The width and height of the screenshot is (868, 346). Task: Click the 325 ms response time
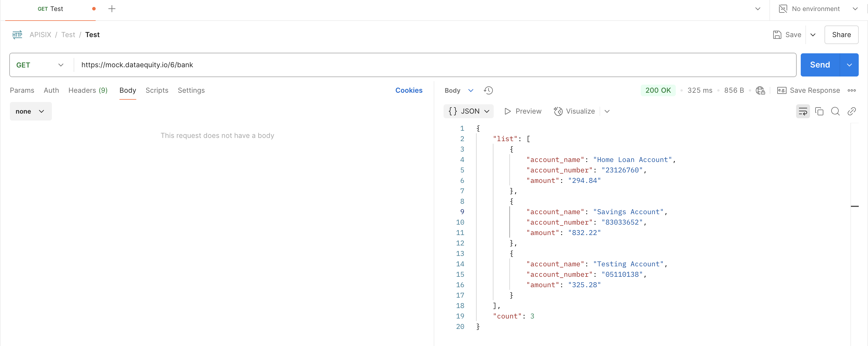(700, 90)
